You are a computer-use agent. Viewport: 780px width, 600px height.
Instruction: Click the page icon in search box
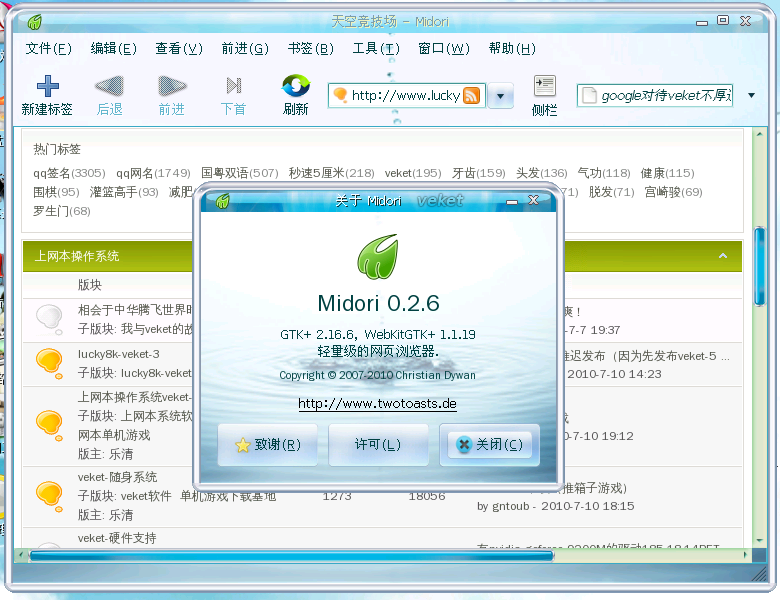coord(589,95)
